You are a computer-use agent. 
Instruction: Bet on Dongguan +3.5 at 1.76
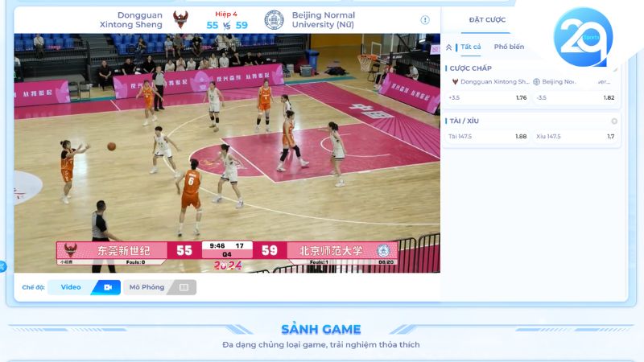(488, 97)
